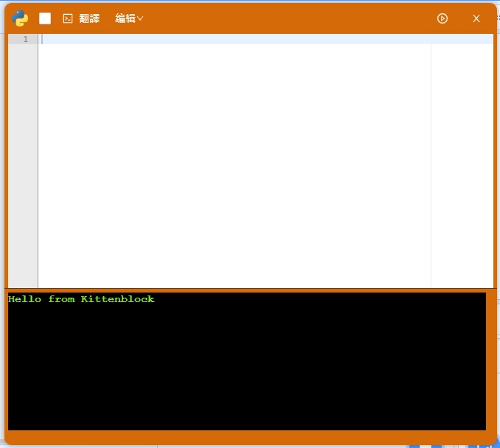Click the terminal icon beside 翻譯

pyautogui.click(x=68, y=18)
